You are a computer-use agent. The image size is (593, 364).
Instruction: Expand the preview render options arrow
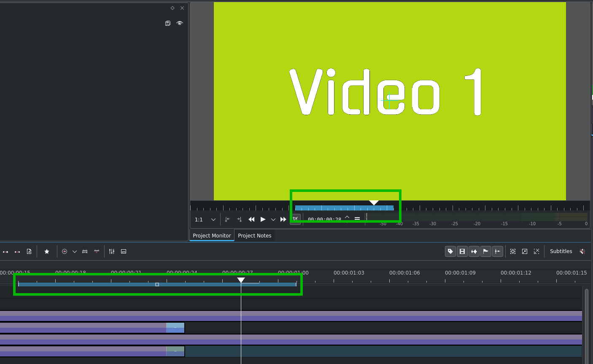tap(75, 252)
